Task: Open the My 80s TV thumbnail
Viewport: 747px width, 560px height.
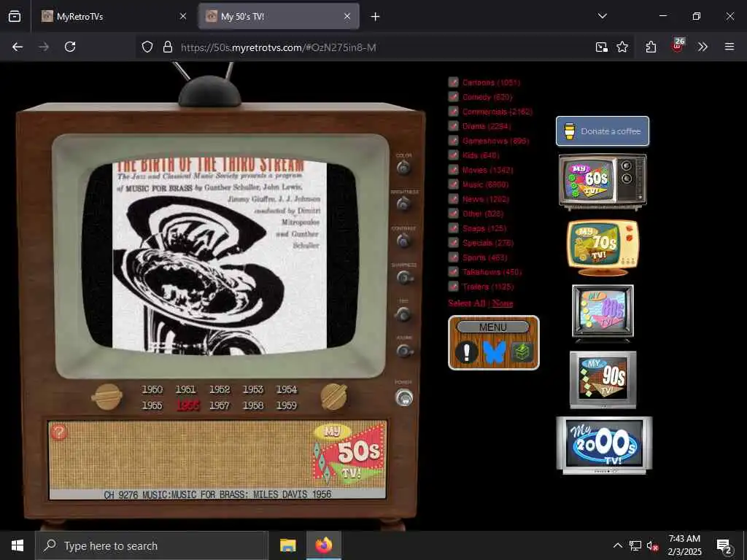Action: [603, 313]
